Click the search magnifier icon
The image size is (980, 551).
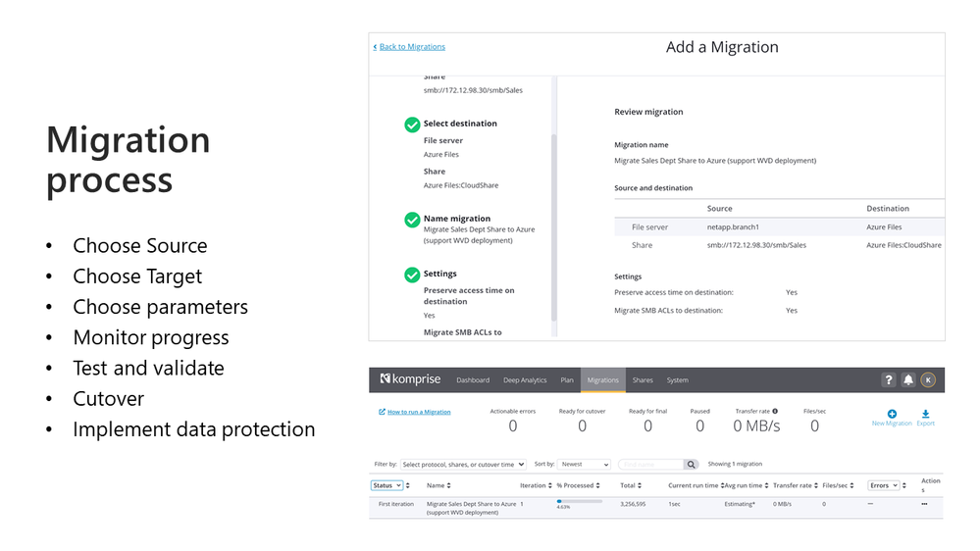(x=692, y=464)
